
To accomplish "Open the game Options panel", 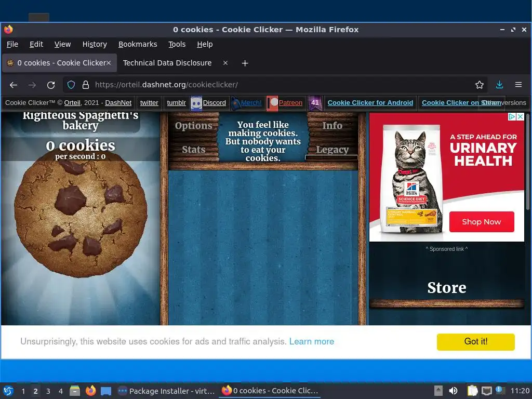I will tap(194, 126).
